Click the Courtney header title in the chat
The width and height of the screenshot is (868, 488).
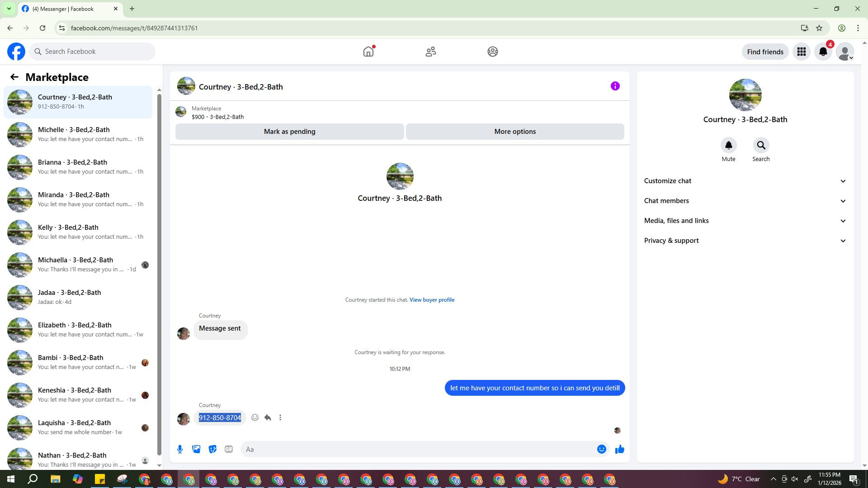[x=241, y=87]
